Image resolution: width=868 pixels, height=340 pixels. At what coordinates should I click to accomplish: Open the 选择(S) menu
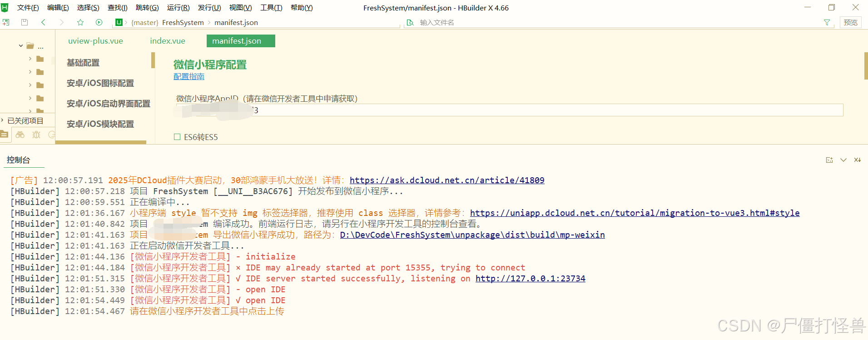point(88,8)
